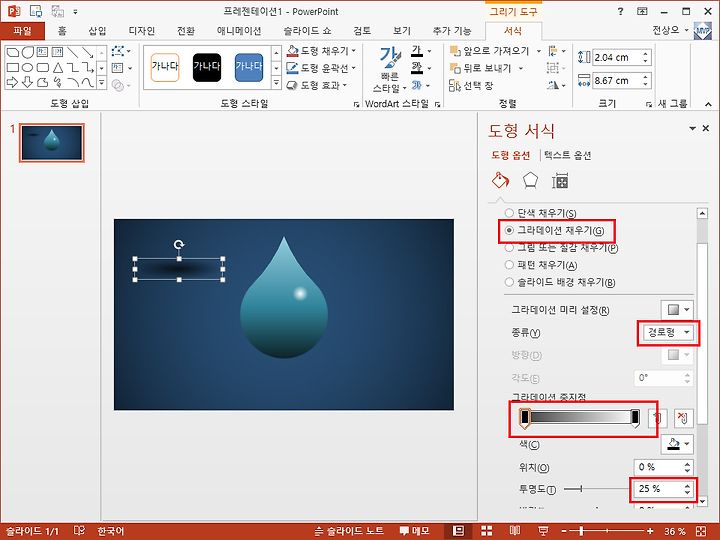This screenshot has height=540, width=720.
Task: Switch to reading view in status bar
Action: click(515, 531)
